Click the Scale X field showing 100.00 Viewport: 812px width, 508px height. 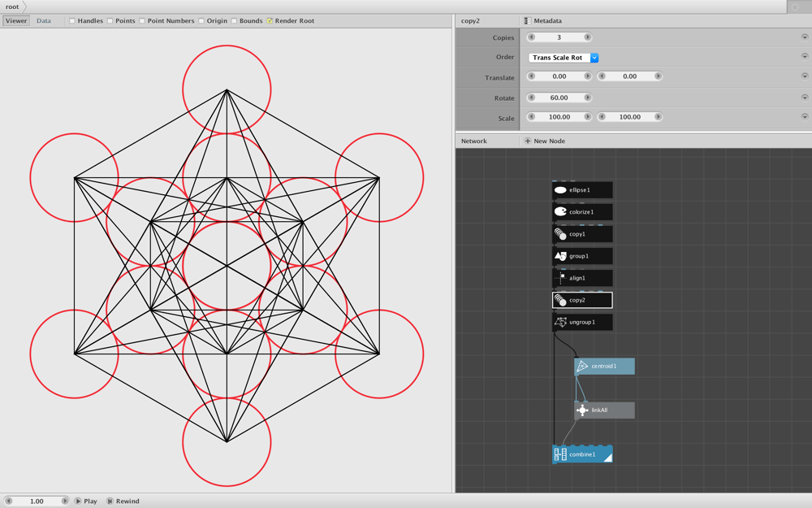coord(559,116)
